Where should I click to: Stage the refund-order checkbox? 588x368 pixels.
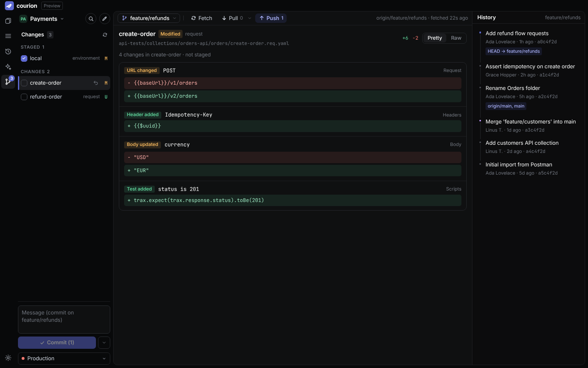click(x=24, y=97)
